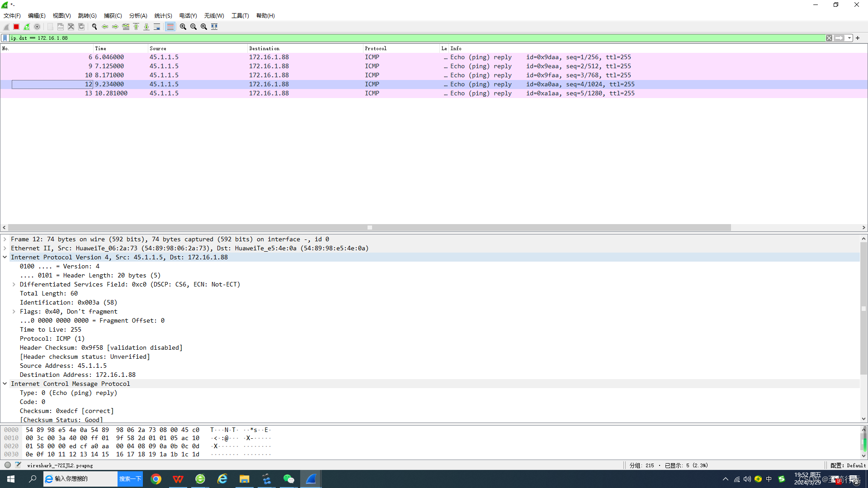Go back to previous packet arrow

tap(105, 27)
